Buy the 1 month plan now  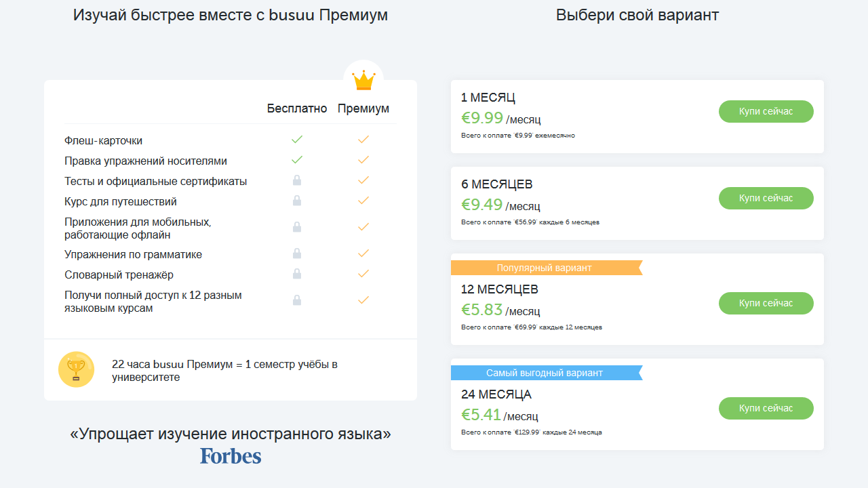(x=766, y=111)
